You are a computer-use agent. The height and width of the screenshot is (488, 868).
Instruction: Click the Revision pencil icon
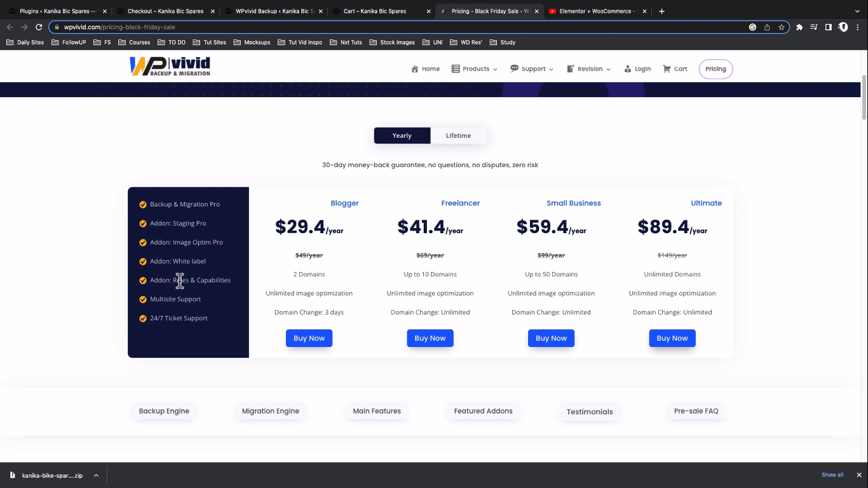tap(571, 69)
